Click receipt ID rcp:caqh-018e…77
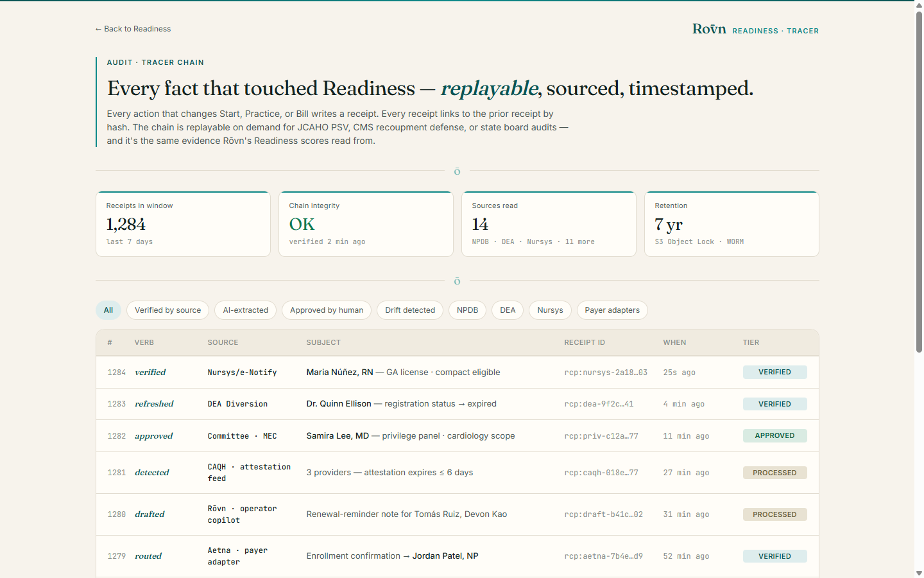The width and height of the screenshot is (924, 578). click(x=601, y=473)
